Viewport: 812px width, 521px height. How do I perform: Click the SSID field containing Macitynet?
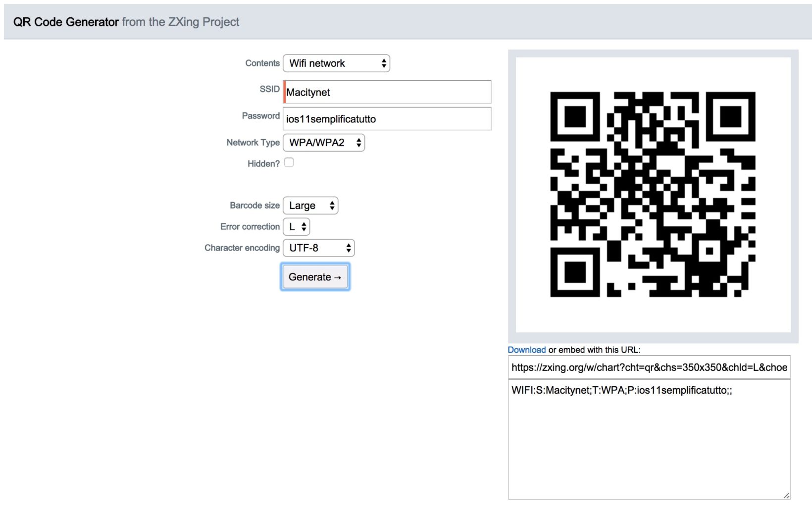(387, 92)
